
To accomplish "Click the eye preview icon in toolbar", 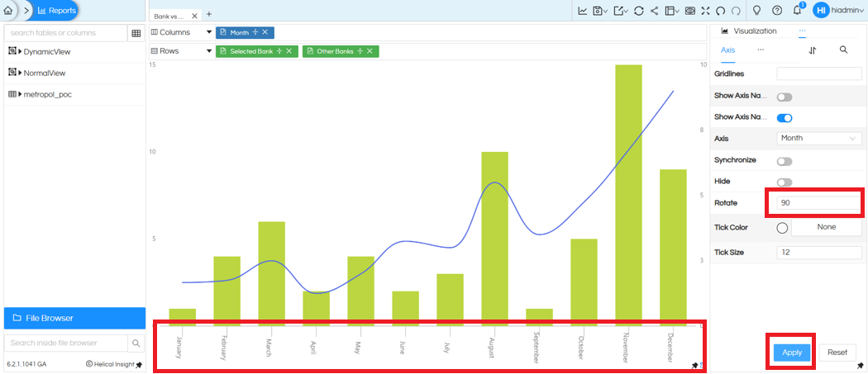I will tap(689, 11).
